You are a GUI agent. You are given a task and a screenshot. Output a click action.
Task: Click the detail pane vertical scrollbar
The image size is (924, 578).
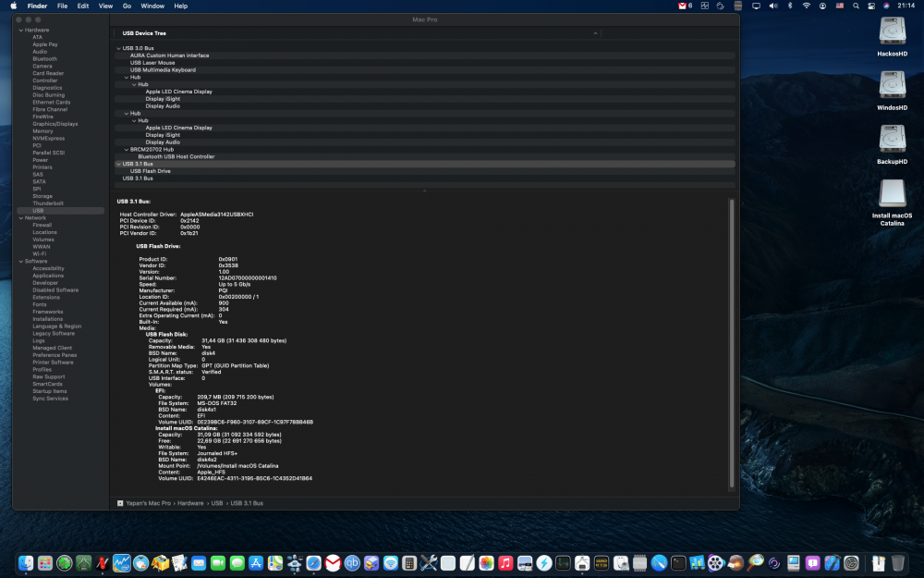click(732, 343)
